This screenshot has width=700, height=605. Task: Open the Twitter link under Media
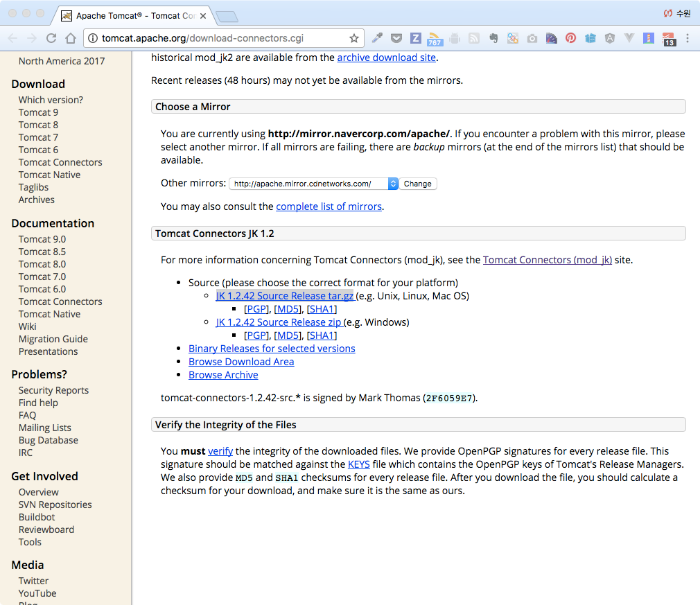point(33,581)
